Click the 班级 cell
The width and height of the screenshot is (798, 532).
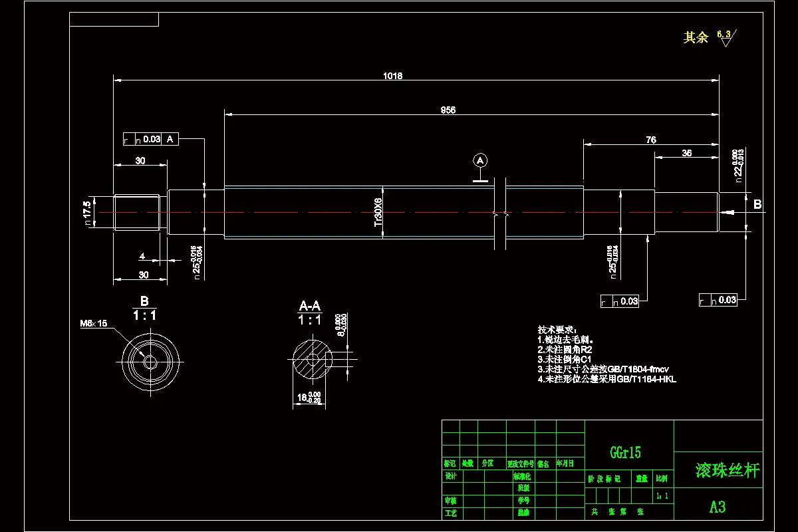coord(523,488)
